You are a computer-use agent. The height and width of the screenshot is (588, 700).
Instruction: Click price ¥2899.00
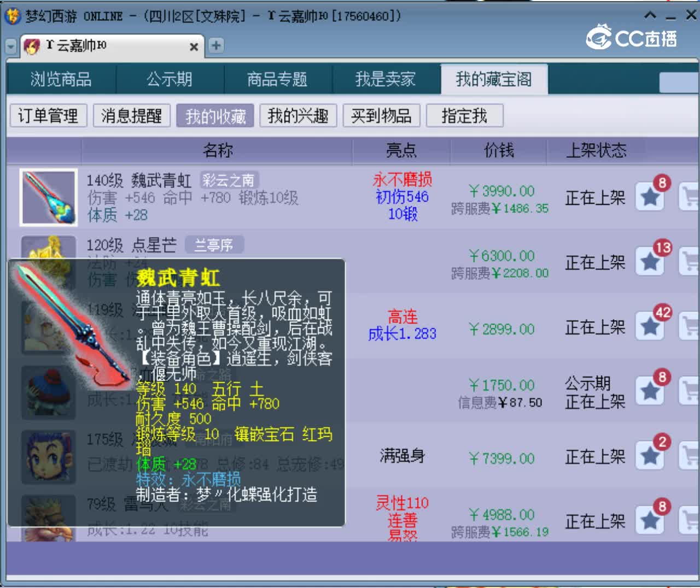pyautogui.click(x=501, y=329)
